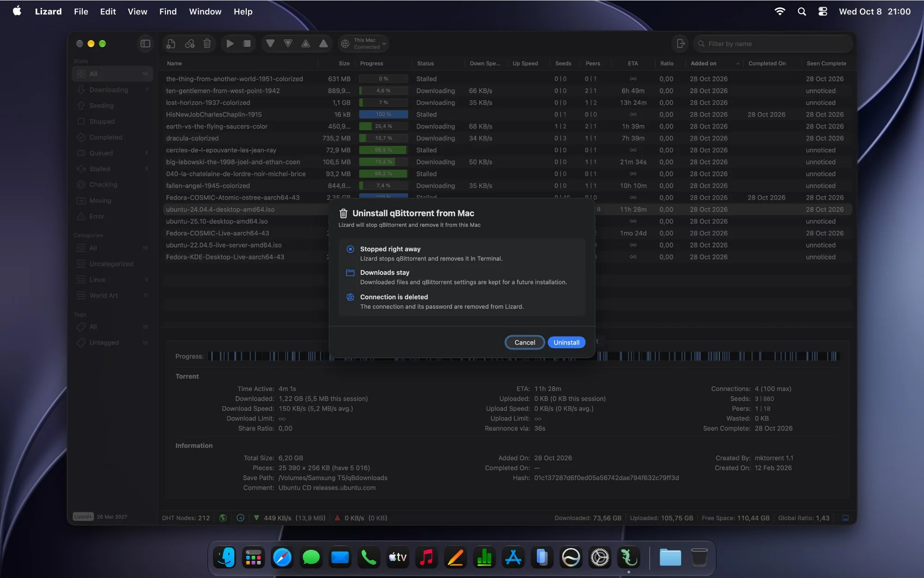Click the move to top priority icon
The width and height of the screenshot is (924, 578).
(x=323, y=43)
